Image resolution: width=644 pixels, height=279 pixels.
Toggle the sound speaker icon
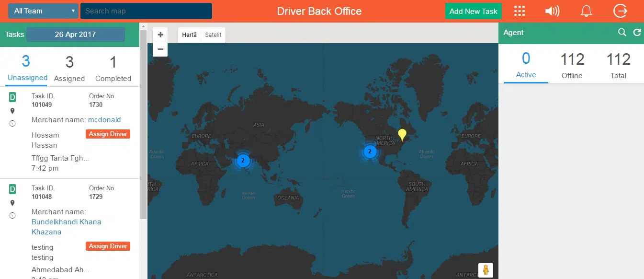pos(552,11)
